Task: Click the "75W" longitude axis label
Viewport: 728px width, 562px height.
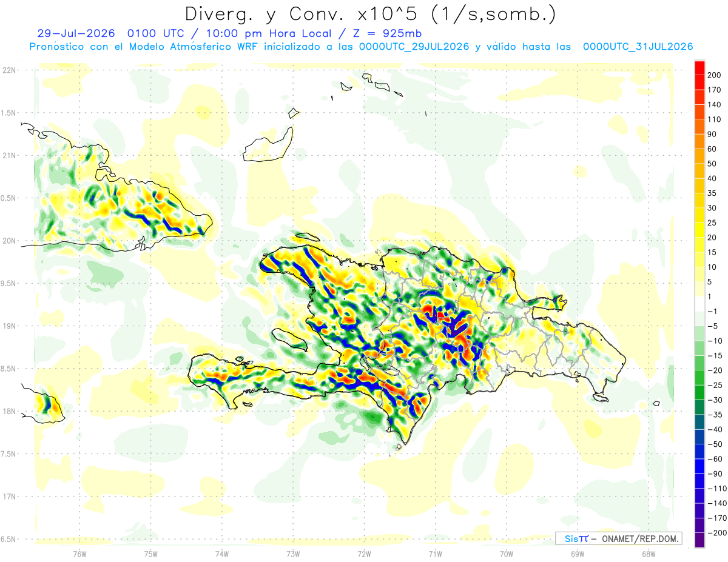Action: pyautogui.click(x=151, y=554)
